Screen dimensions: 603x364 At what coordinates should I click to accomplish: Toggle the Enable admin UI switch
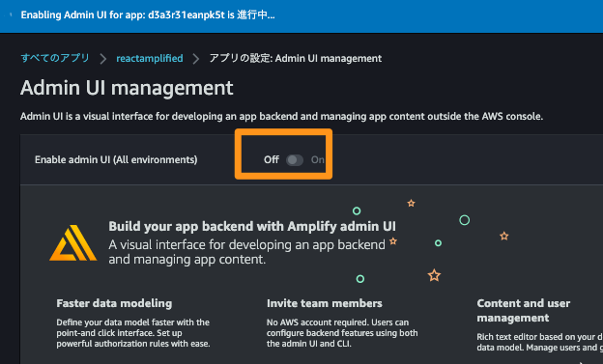[295, 160]
